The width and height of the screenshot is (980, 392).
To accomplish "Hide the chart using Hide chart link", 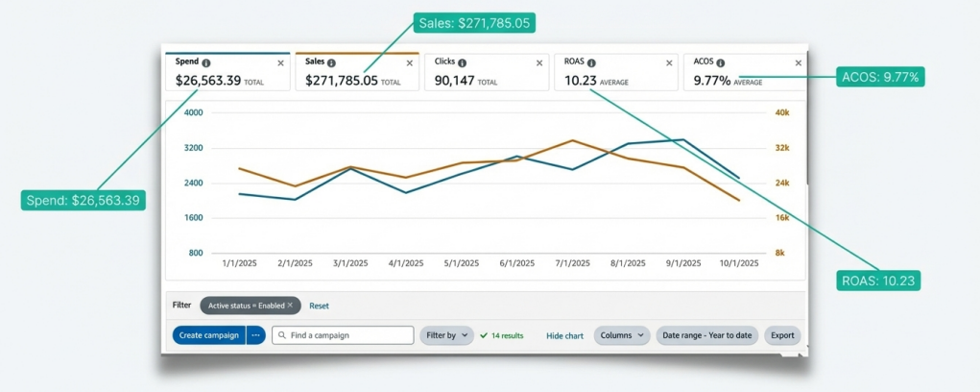I will [x=564, y=335].
